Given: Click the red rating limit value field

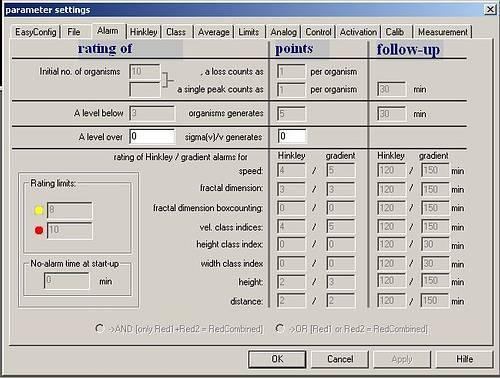Looking at the screenshot, I should (x=70, y=230).
